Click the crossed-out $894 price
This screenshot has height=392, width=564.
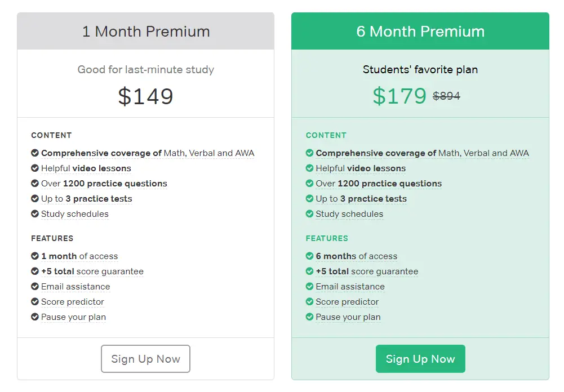point(446,96)
